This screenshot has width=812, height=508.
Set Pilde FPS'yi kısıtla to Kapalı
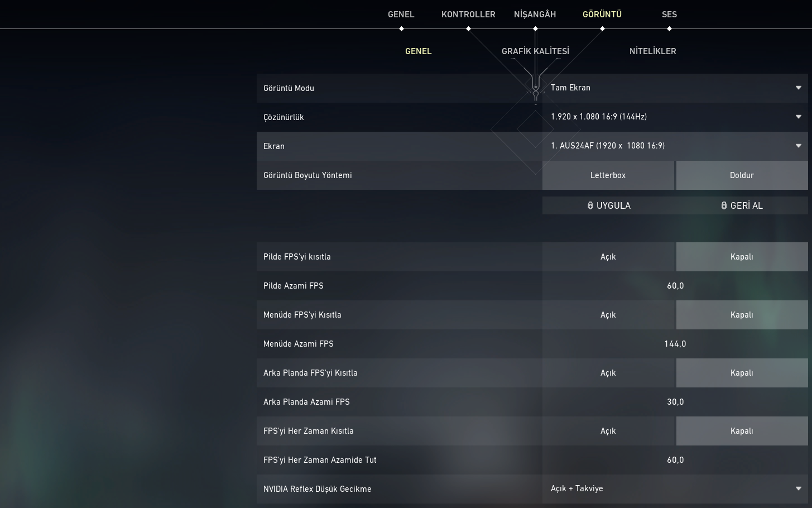742,257
